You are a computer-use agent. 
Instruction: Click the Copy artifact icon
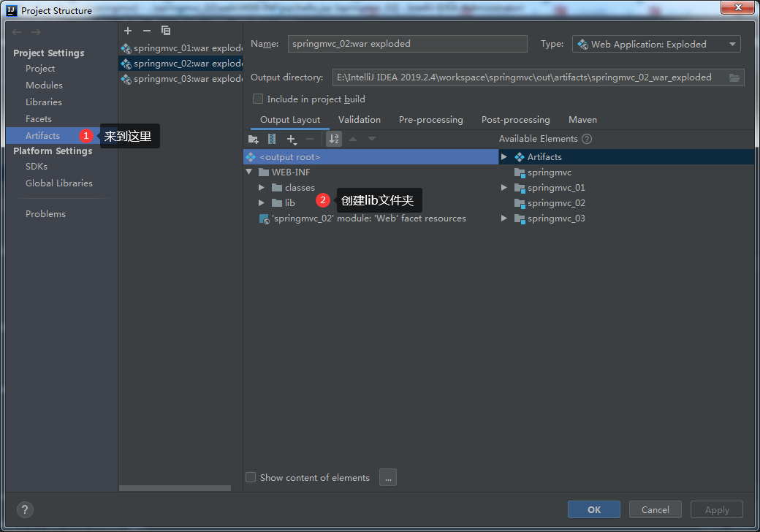point(166,31)
